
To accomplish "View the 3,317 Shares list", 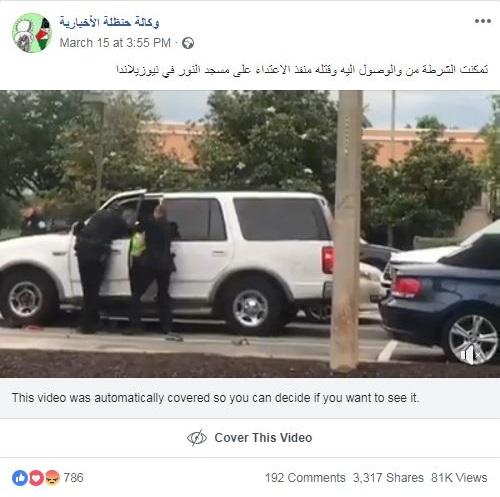I will (x=388, y=478).
